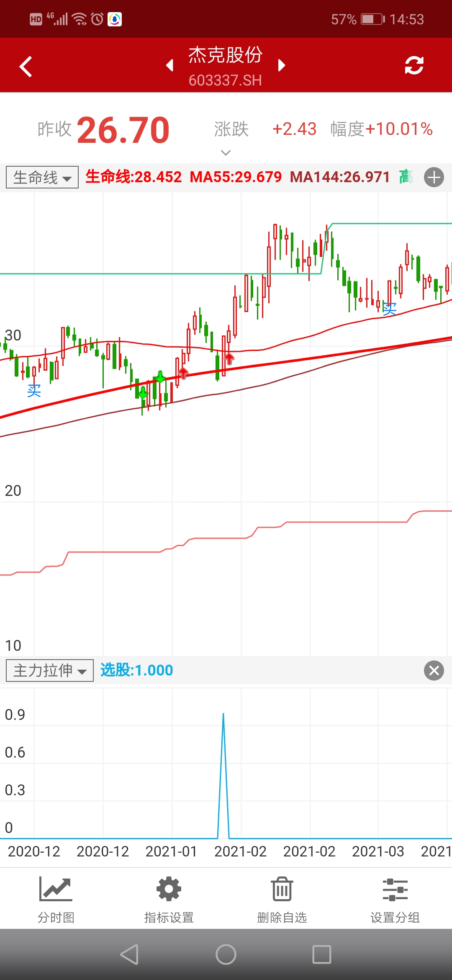Close the 主力拉伸 indicator panel
The image size is (452, 980).
point(434,671)
